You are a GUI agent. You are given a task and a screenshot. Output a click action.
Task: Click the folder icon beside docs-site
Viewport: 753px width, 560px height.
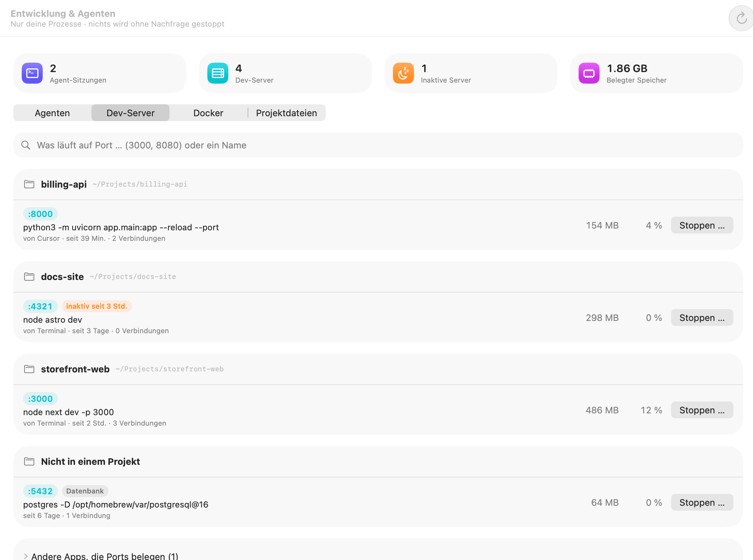pos(29,276)
